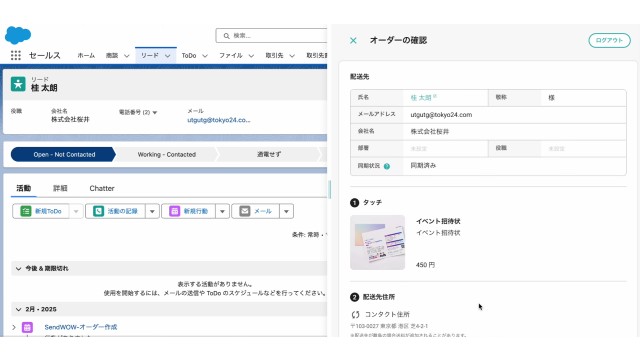Switch to the Chatter tab
This screenshot has width=640, height=360.
pyautogui.click(x=102, y=188)
